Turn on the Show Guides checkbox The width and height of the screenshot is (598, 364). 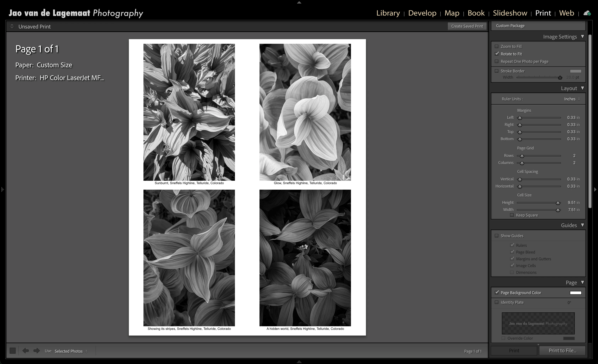coord(497,236)
